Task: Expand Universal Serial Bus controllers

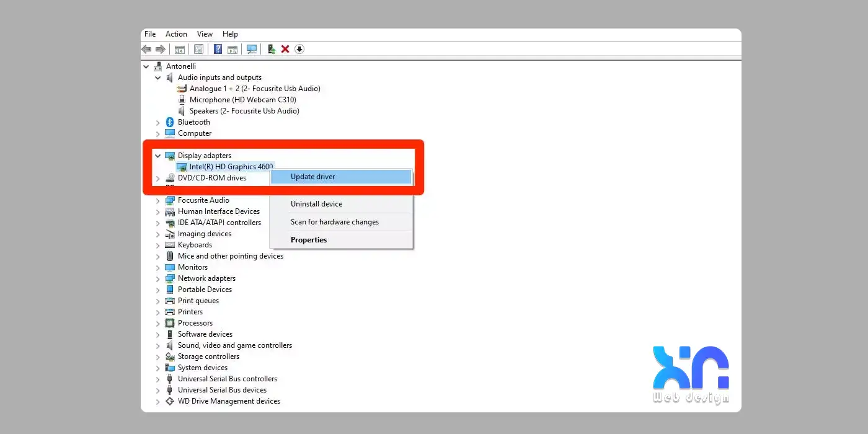Action: tap(157, 379)
